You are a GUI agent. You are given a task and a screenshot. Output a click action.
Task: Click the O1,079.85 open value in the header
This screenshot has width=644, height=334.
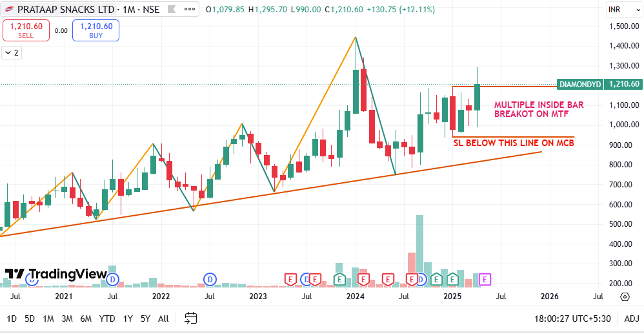[226, 9]
